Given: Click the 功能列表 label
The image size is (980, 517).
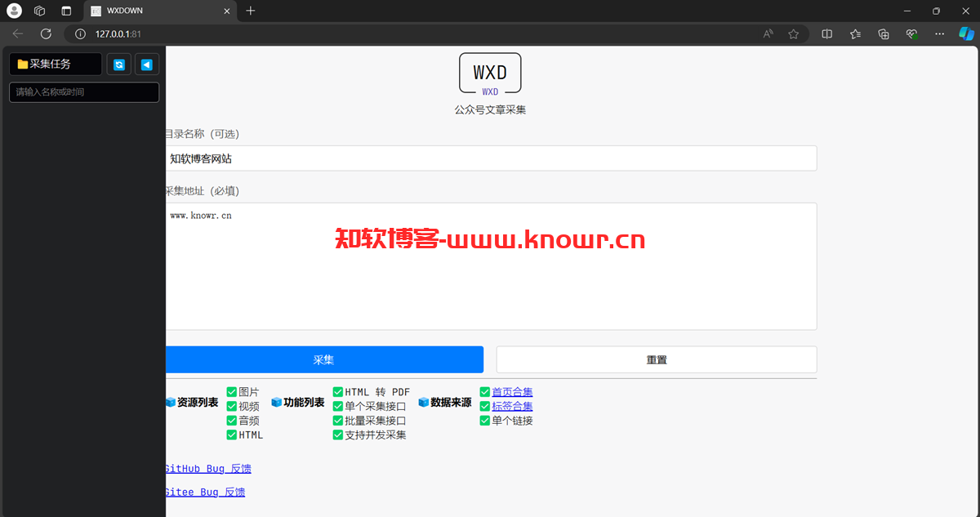Looking at the screenshot, I should (304, 403).
